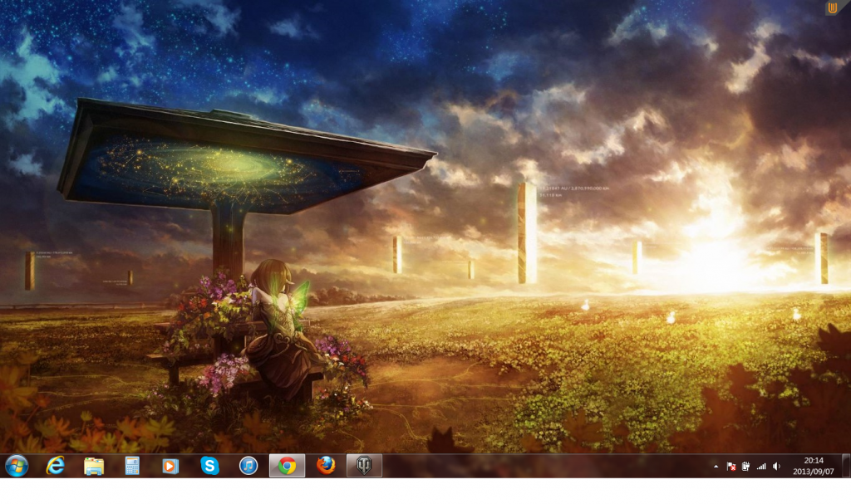Open the speaker volume control
Viewport: 851px width, 504px height.
click(776, 467)
